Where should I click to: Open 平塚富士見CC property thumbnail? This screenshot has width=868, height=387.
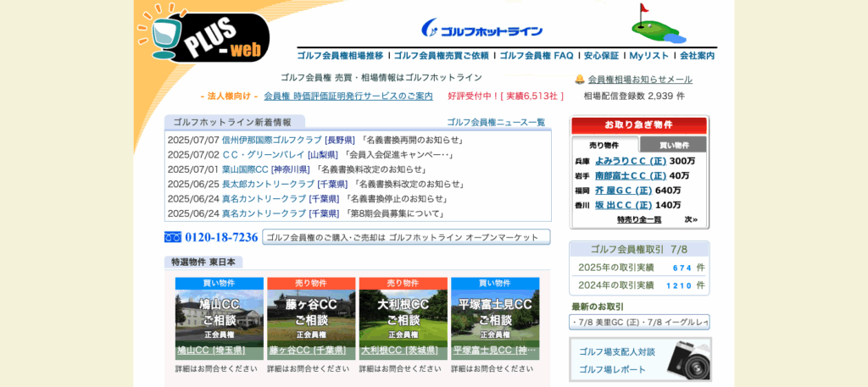(495, 318)
